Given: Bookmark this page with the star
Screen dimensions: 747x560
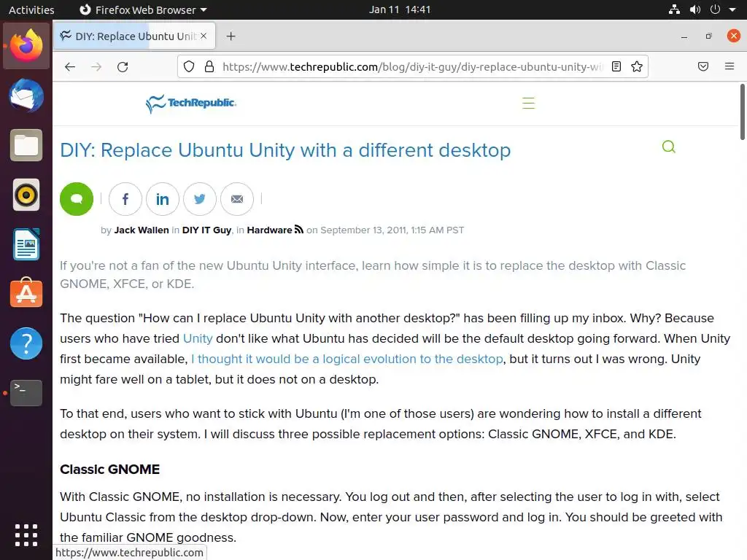Looking at the screenshot, I should [637, 66].
